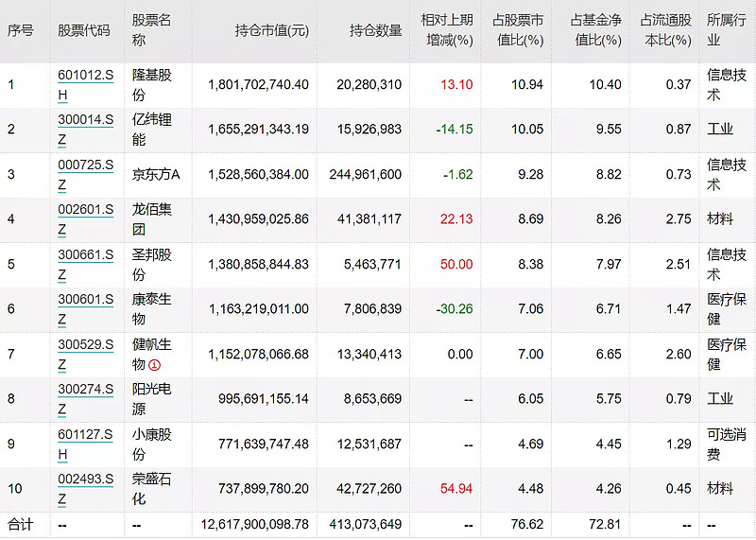756x540 pixels.
Task: Click market value 1,163,219,011.00
Action: coord(258,309)
